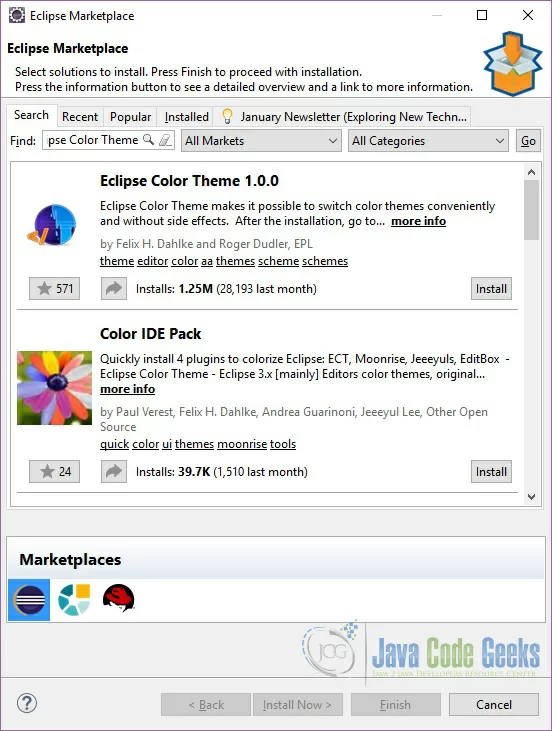Share Color IDE Pack via arrow icon
The image size is (552, 731).
tap(114, 471)
